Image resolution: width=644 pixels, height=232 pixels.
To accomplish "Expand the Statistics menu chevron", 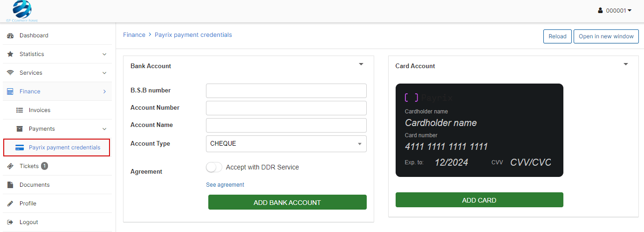I will [x=104, y=54].
